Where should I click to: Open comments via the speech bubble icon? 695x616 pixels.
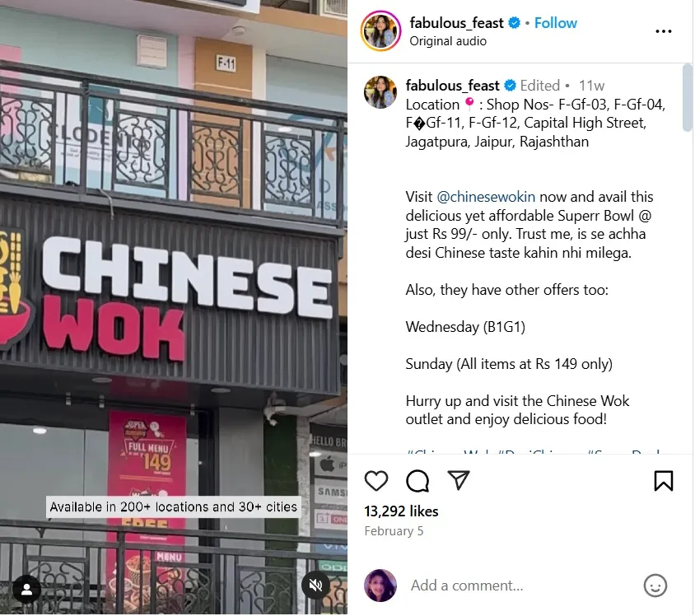[x=417, y=481]
